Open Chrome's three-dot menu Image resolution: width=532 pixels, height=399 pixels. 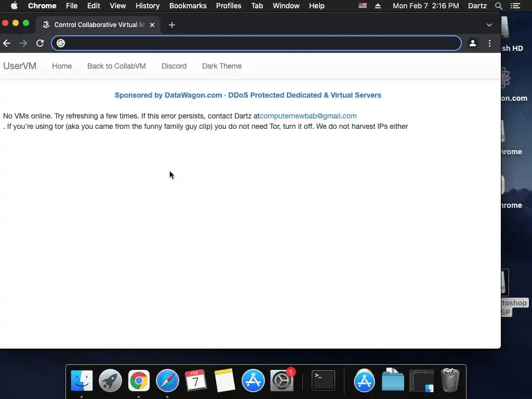(x=489, y=43)
